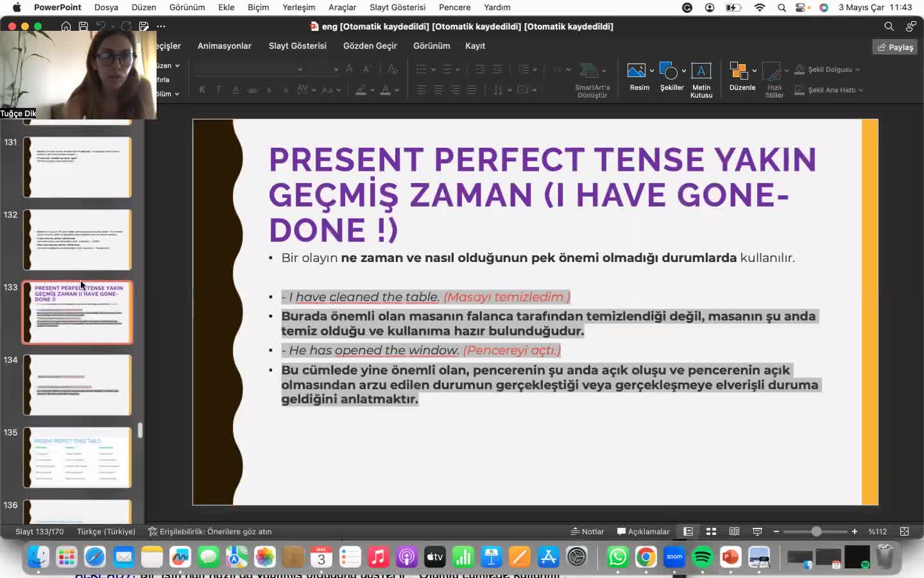Open the font color dropdown arrow
This screenshot has height=578, width=924.
point(397,90)
